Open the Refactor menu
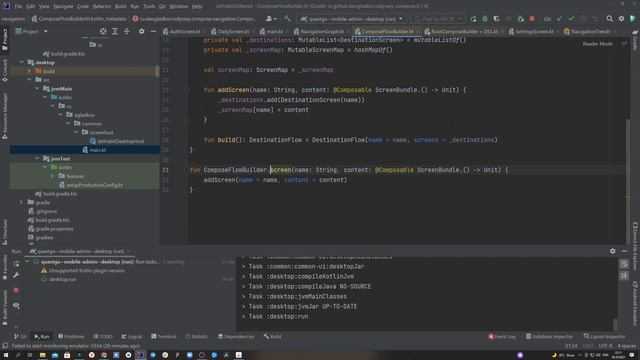Image resolution: width=640 pixels, height=360 pixels. pos(102,7)
